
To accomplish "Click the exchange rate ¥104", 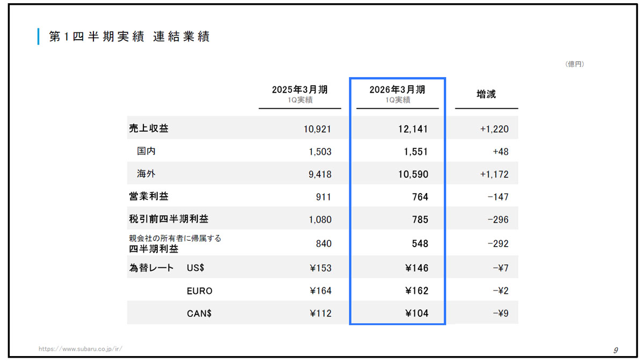I will pyautogui.click(x=417, y=314).
